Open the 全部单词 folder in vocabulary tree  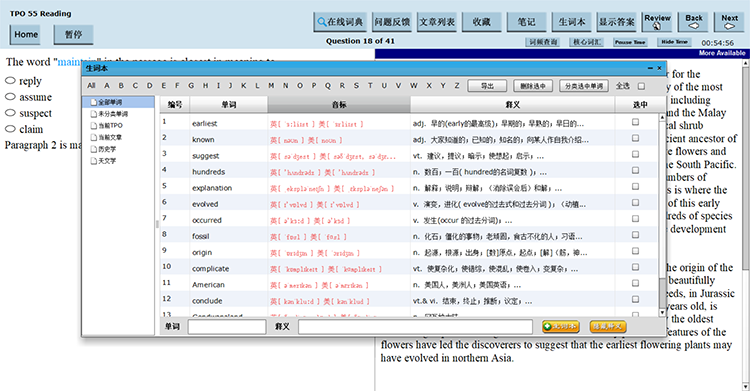pyautogui.click(x=110, y=102)
